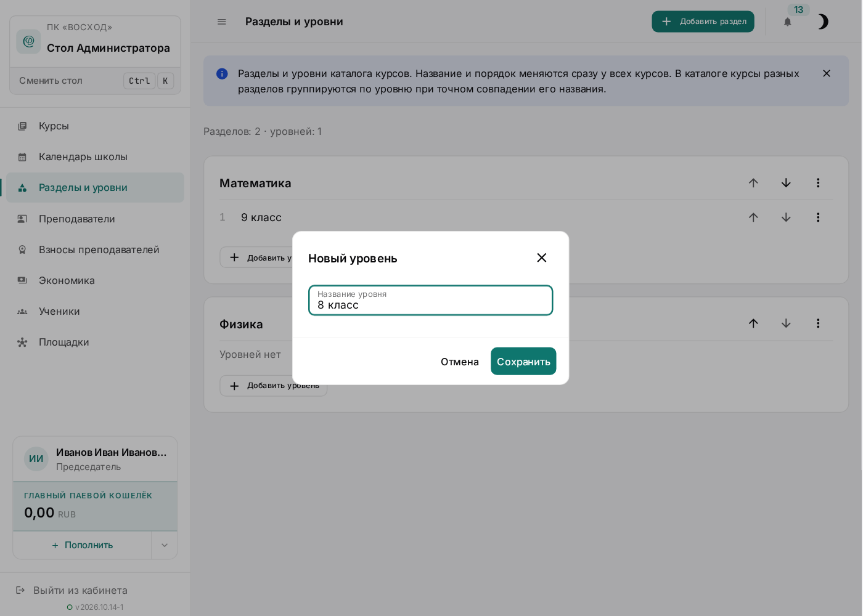Click the 9 класс level name

[261, 217]
